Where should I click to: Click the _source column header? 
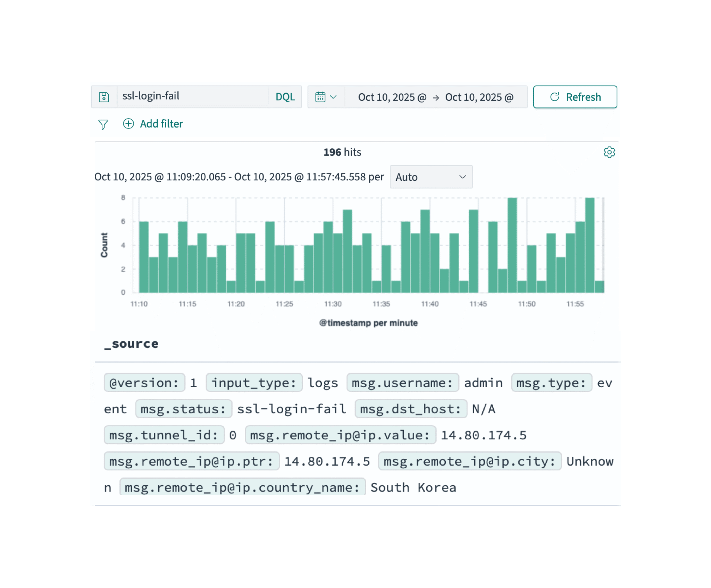pyautogui.click(x=132, y=344)
